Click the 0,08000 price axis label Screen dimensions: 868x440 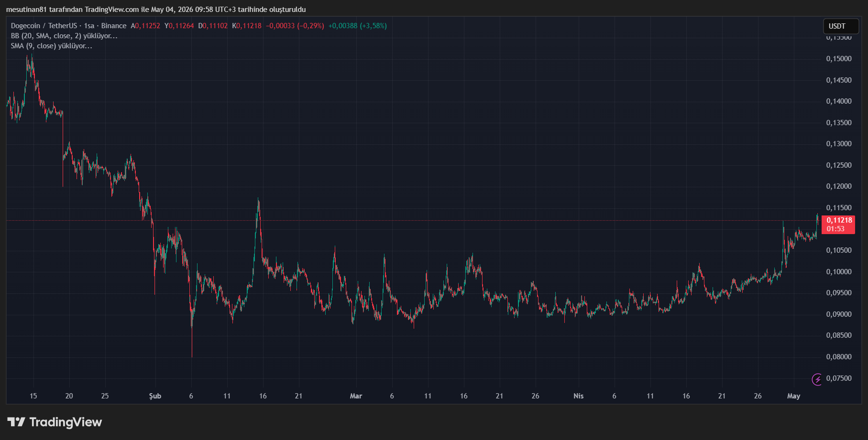pos(839,357)
